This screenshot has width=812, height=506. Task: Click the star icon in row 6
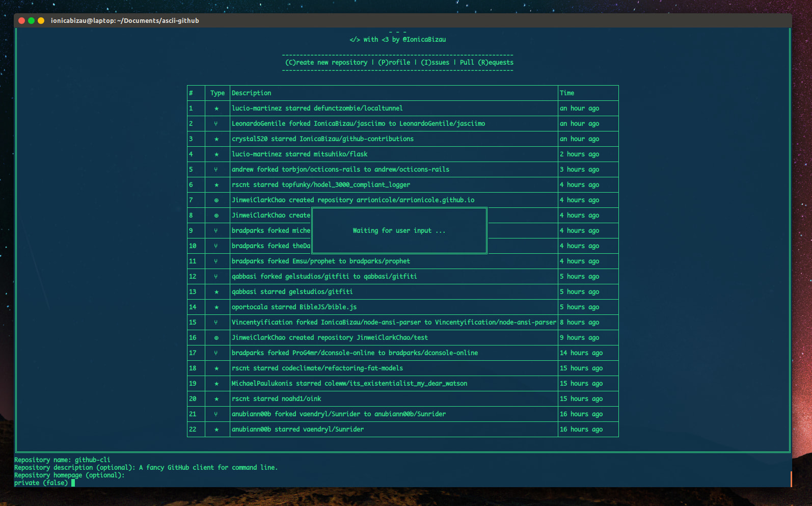pos(216,185)
